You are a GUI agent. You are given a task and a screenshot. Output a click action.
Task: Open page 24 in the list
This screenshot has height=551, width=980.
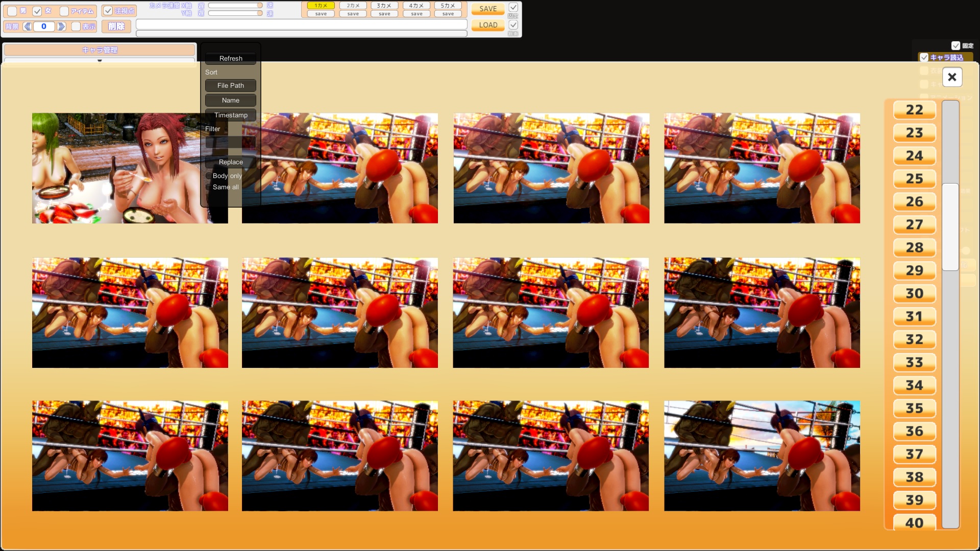pos(914,156)
